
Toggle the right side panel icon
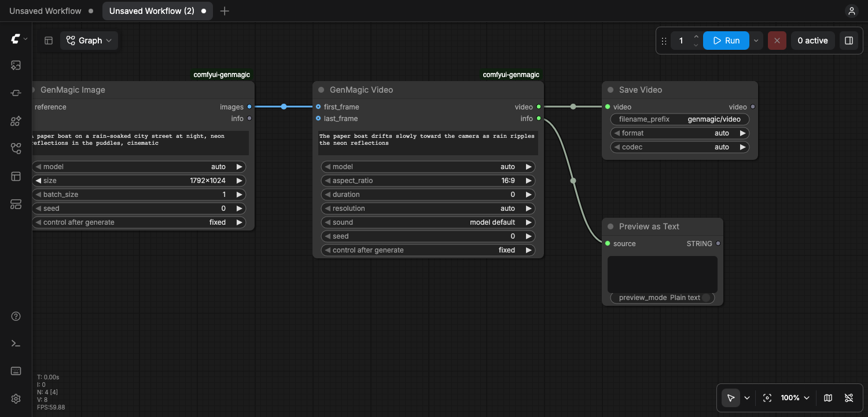click(849, 41)
